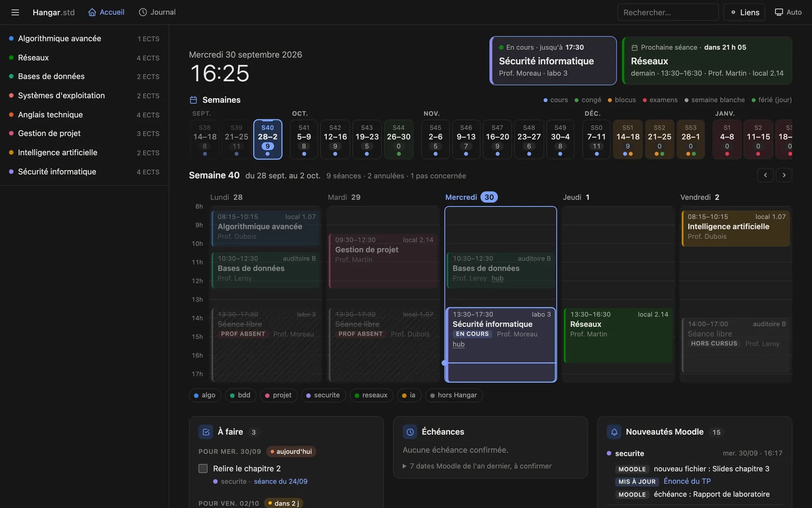Click the Rechercher search field
The height and width of the screenshot is (508, 812).
tap(668, 12)
